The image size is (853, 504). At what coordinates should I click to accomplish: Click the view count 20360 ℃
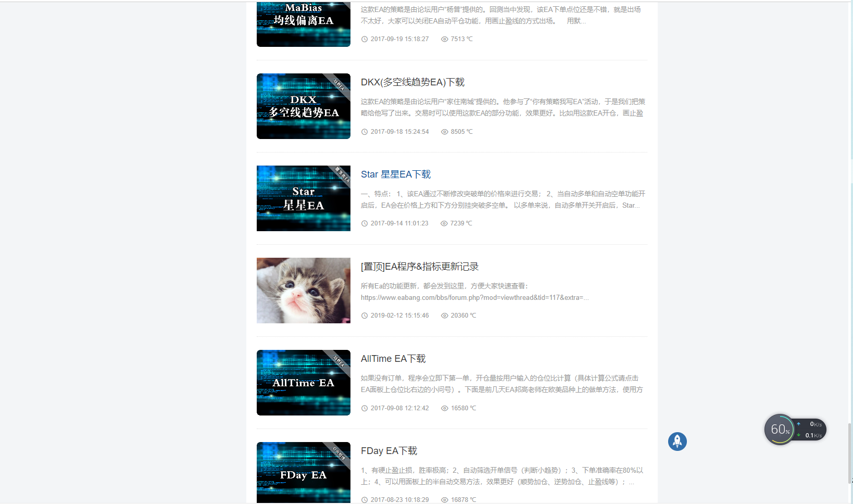[x=463, y=316]
